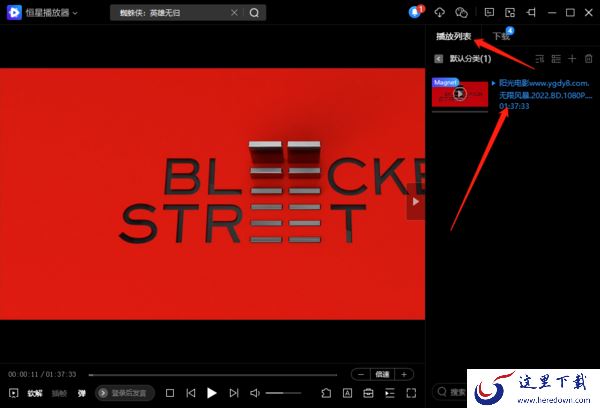
Task: Open the WeChat icon in the title bar
Action: pyautogui.click(x=461, y=13)
